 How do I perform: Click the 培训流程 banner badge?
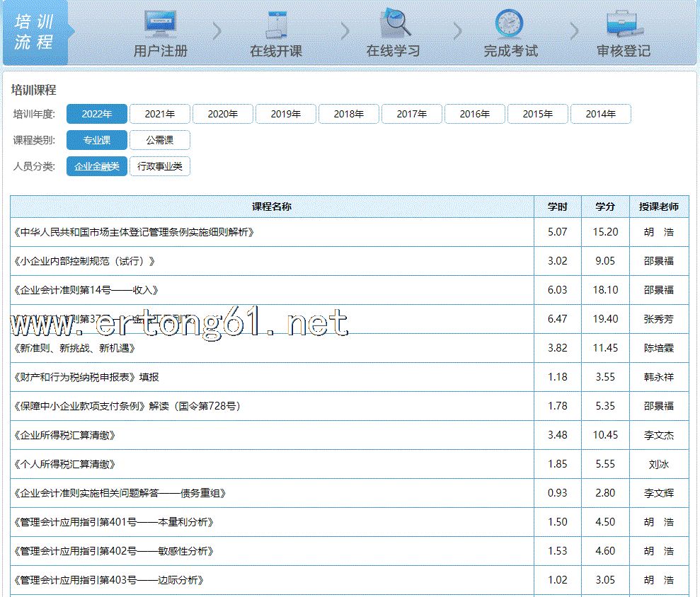35,33
